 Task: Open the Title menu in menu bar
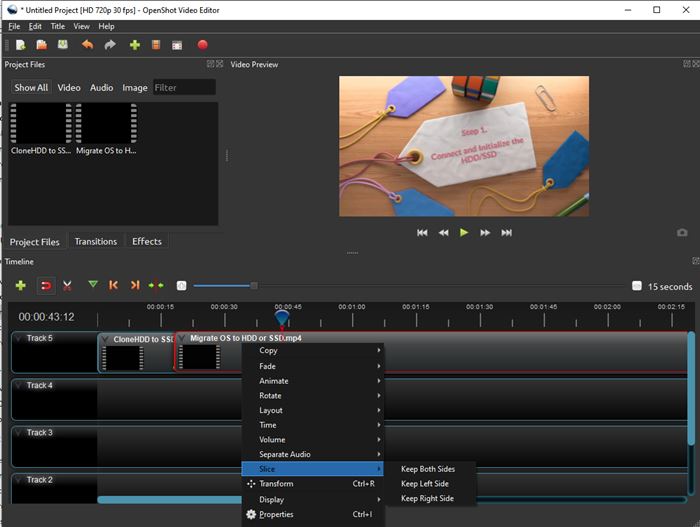(x=58, y=26)
